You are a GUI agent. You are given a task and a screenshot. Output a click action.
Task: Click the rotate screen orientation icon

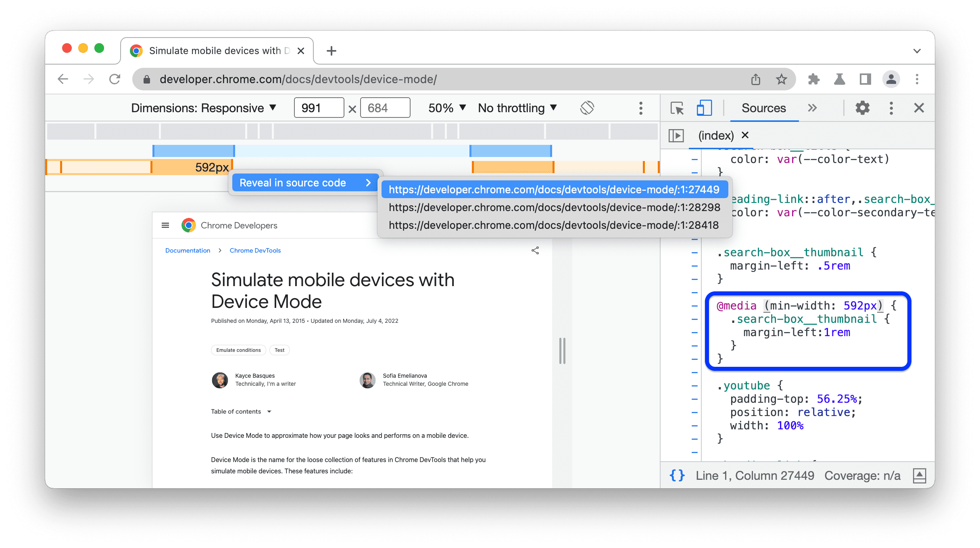pos(586,108)
